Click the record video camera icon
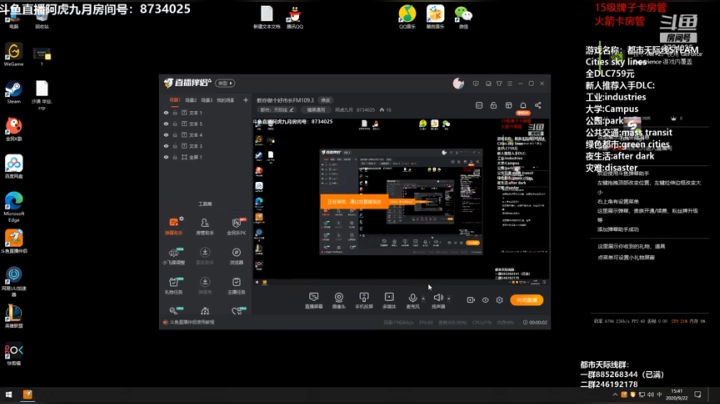Screen dimensions: 720x404 click(x=471, y=300)
